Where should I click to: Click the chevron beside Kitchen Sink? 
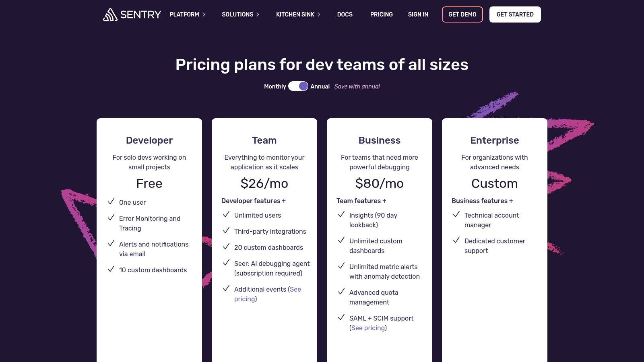pyautogui.click(x=319, y=14)
